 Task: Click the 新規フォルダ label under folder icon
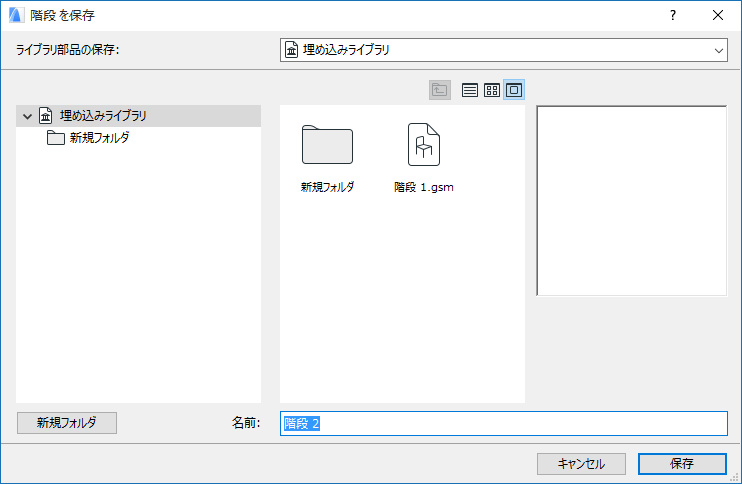(327, 187)
